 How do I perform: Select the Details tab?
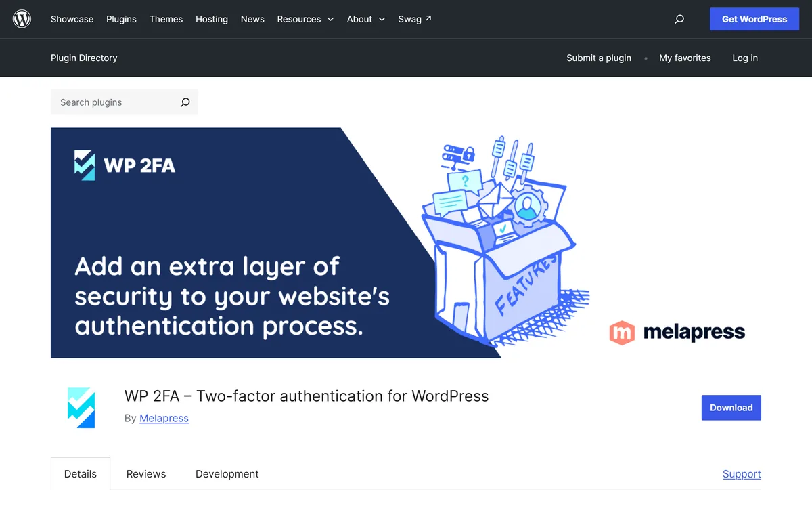click(81, 473)
